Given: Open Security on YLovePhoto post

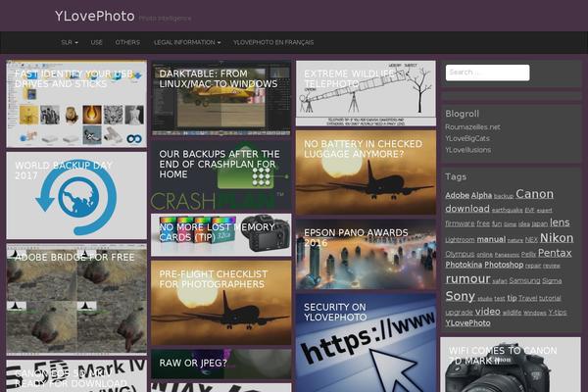Looking at the screenshot, I should click(x=366, y=343).
